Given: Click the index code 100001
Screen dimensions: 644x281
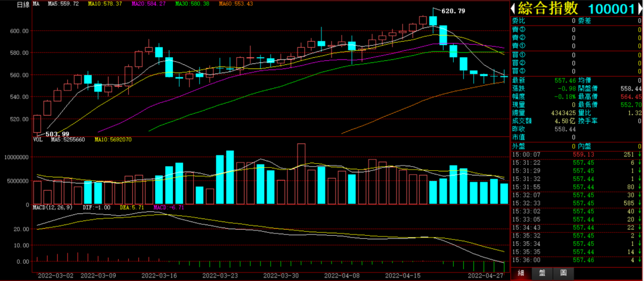Looking at the screenshot, I should pyautogui.click(x=612, y=8).
